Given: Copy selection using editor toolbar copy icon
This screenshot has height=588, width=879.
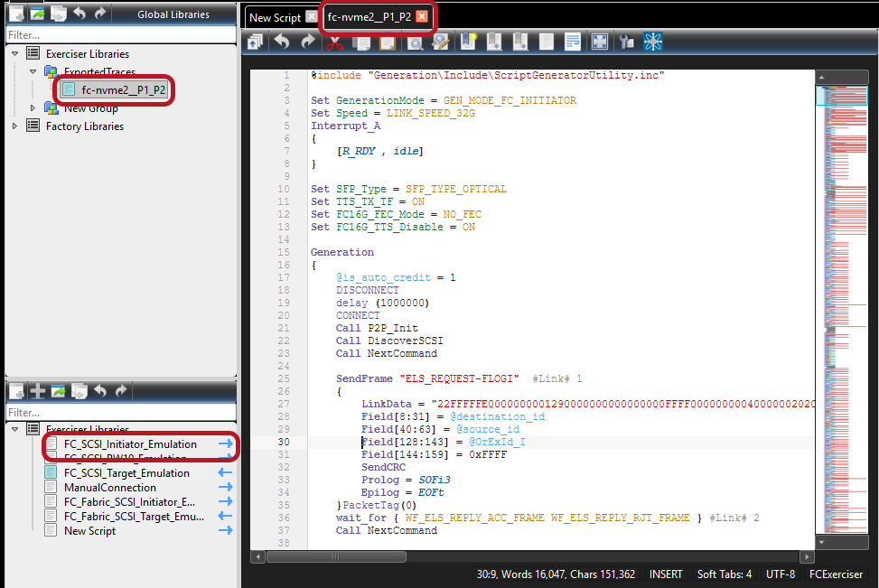Looking at the screenshot, I should [361, 42].
